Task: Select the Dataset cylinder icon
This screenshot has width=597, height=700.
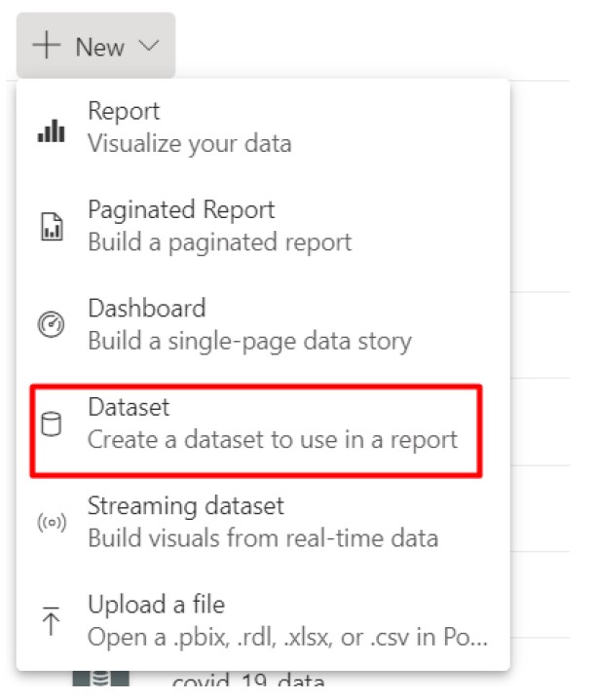Action: coord(51,424)
